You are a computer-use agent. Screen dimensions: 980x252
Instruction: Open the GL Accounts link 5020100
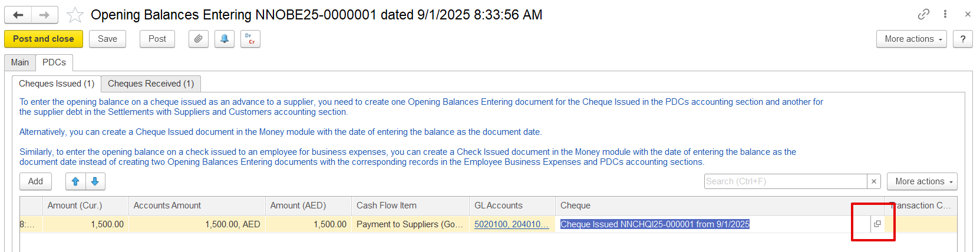(x=511, y=224)
